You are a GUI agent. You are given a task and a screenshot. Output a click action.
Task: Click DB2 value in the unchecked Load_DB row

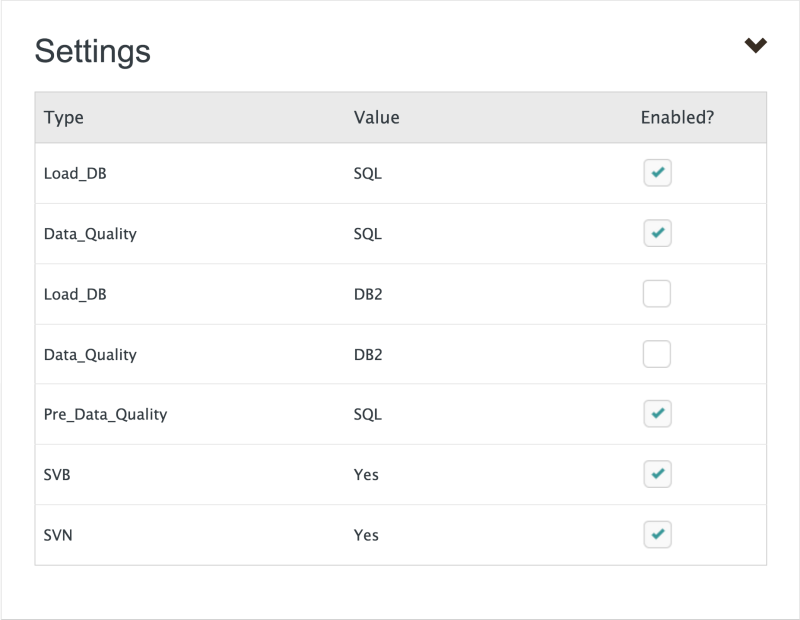367,294
